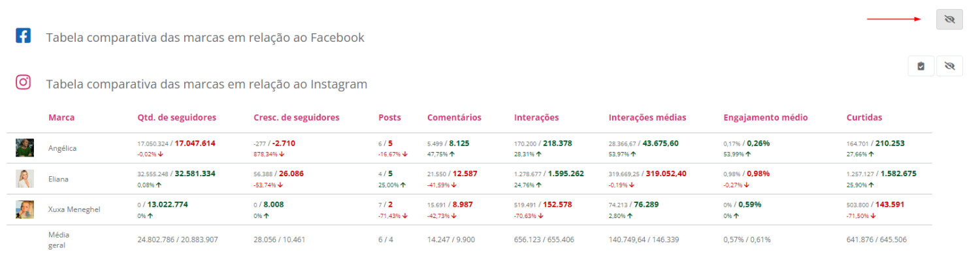Image resolution: width=980 pixels, height=261 pixels.
Task: Expand the Facebook comparative table heading
Action: [x=204, y=38]
